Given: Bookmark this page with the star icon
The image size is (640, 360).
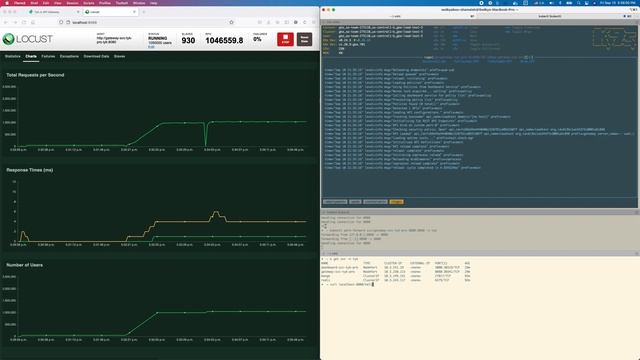Looking at the screenshot, I should (231, 22).
